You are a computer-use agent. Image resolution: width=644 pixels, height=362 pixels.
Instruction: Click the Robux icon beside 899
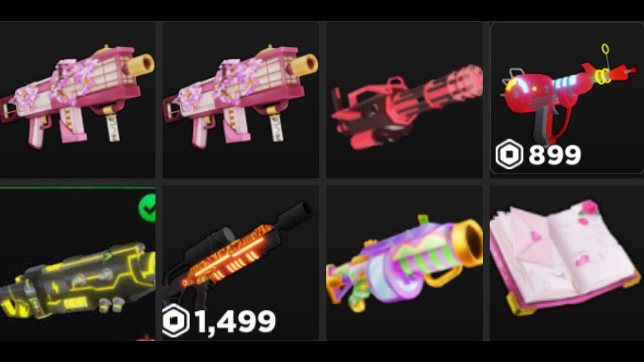(509, 154)
